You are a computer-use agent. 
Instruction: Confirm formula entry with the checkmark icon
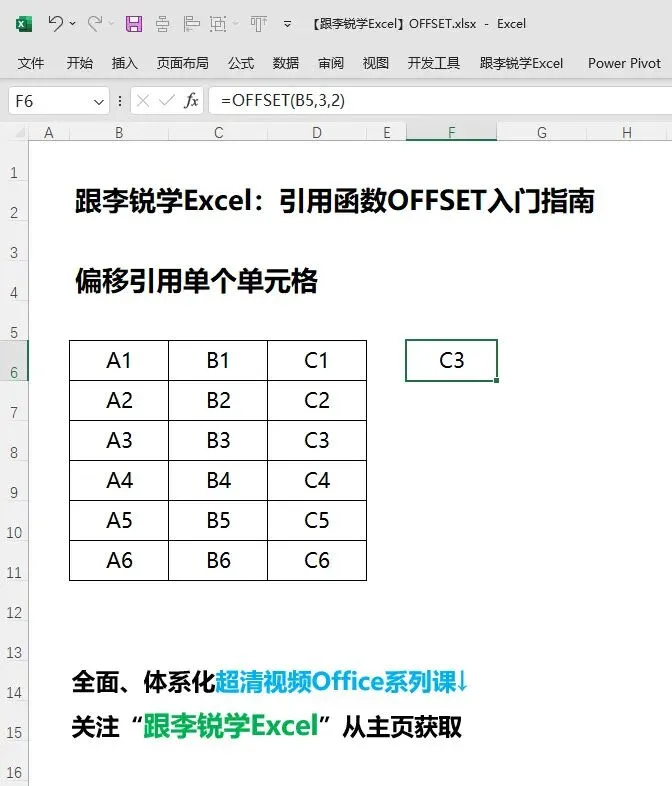click(x=166, y=101)
